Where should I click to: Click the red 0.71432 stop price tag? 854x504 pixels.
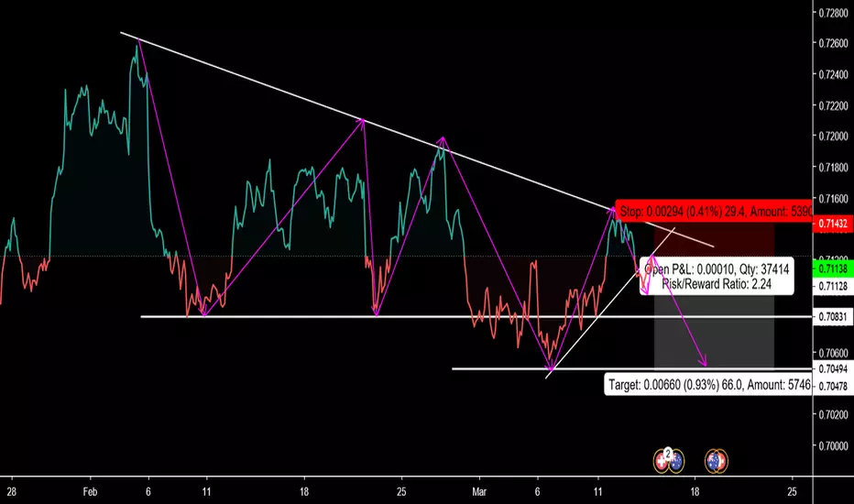[833, 224]
